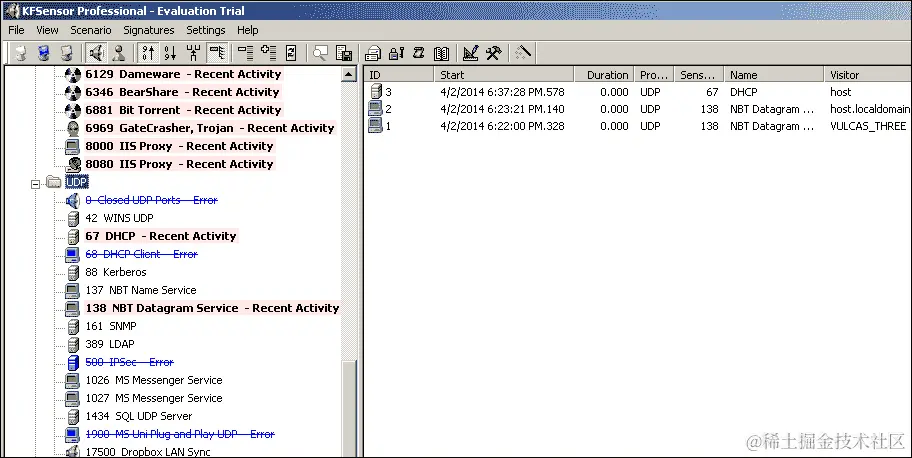Select '1900 MS Uni Plug and Play UDP'
The height and width of the screenshot is (458, 912).
180,435
